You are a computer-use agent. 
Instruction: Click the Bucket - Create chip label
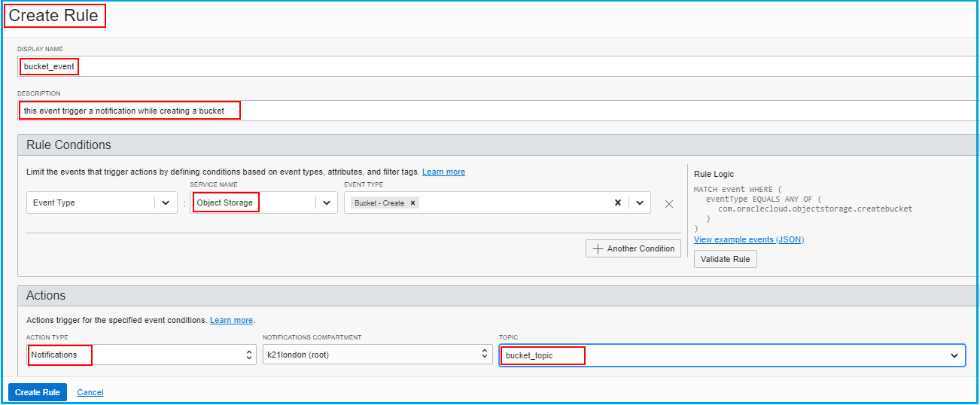tap(379, 203)
